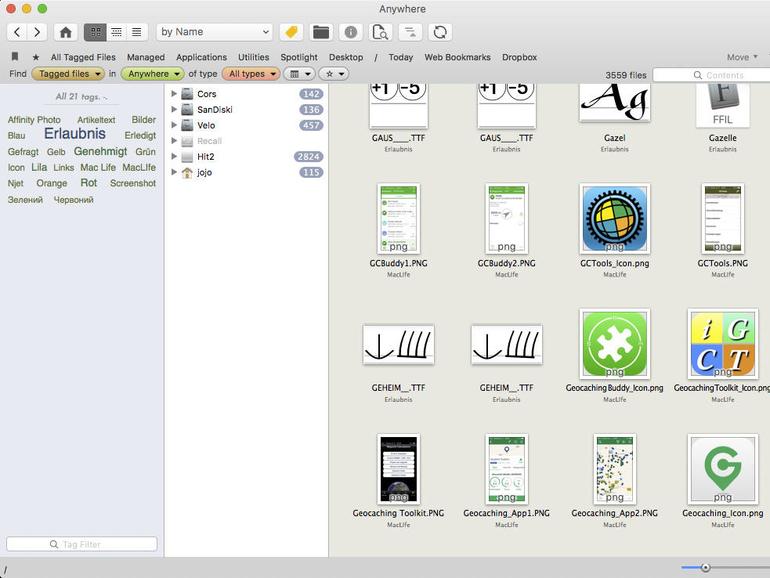770x578 pixels.
Task: Open the 'Anywhere' location dropdown
Action: [x=153, y=74]
